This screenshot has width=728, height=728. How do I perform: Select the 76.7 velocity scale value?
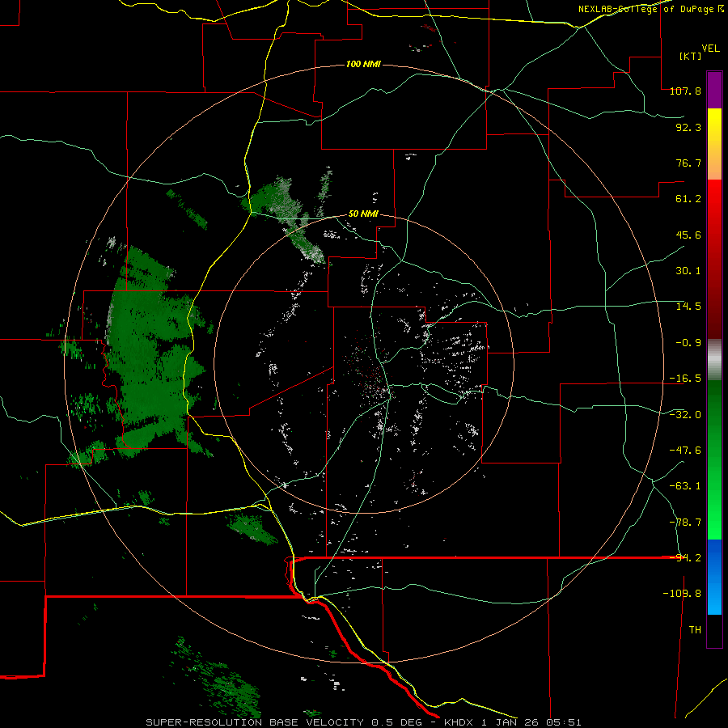tap(688, 163)
